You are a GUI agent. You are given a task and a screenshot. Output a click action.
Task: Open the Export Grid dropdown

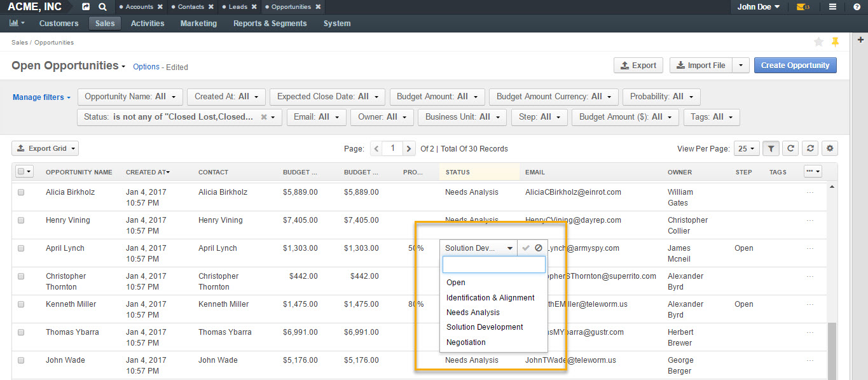pos(45,148)
